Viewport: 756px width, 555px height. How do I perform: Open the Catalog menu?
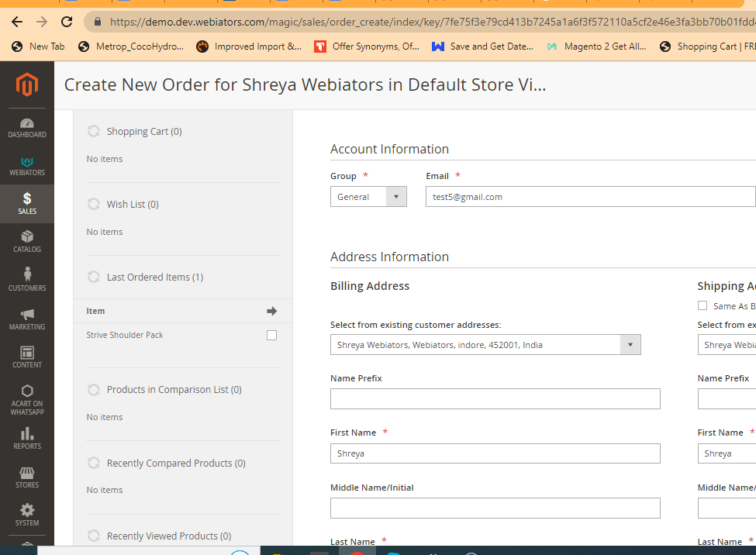point(27,242)
